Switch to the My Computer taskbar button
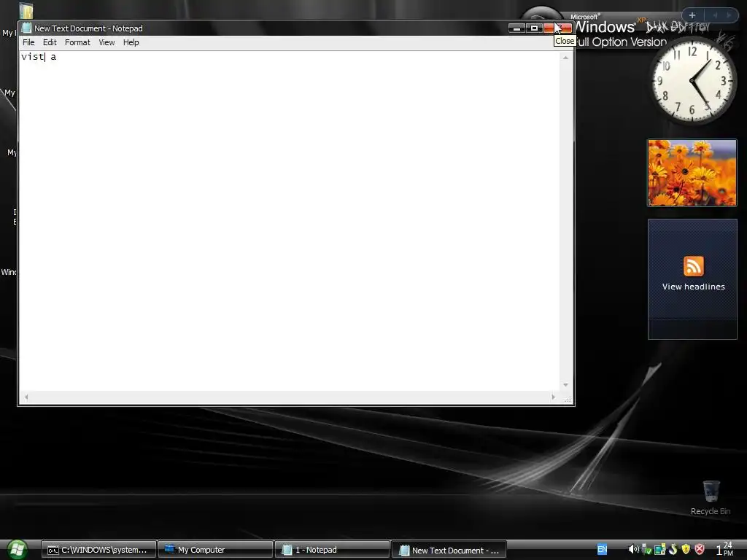 pos(216,550)
